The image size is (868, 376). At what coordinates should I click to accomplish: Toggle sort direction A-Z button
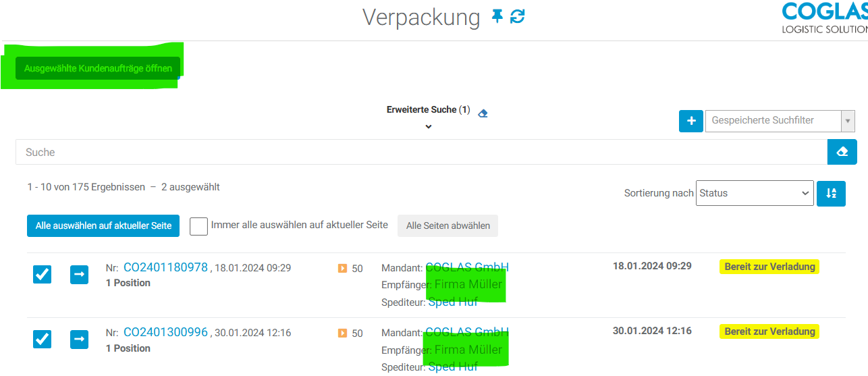pos(831,193)
